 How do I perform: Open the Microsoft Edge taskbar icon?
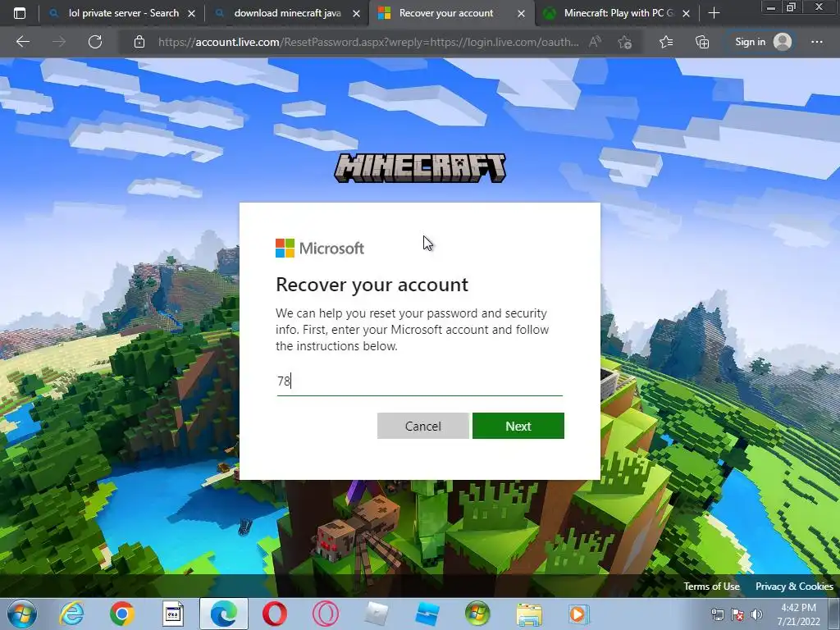(x=224, y=614)
